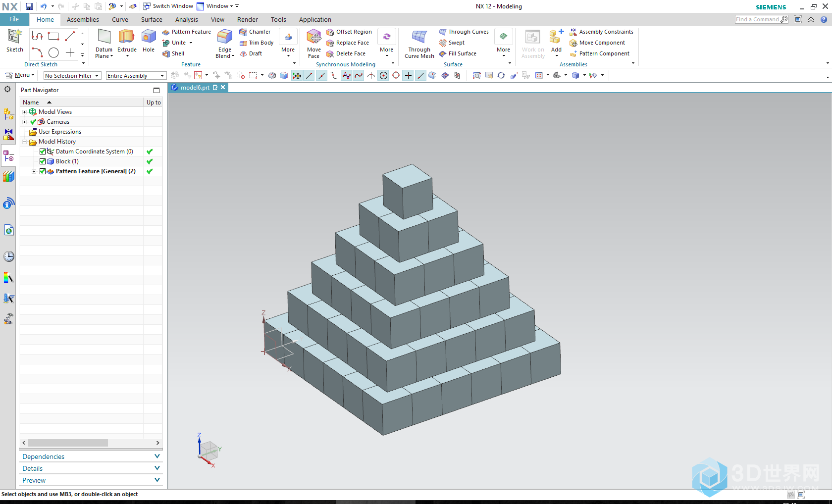Image resolution: width=832 pixels, height=504 pixels.
Task: Expand the Cameras tree node
Action: [24, 122]
